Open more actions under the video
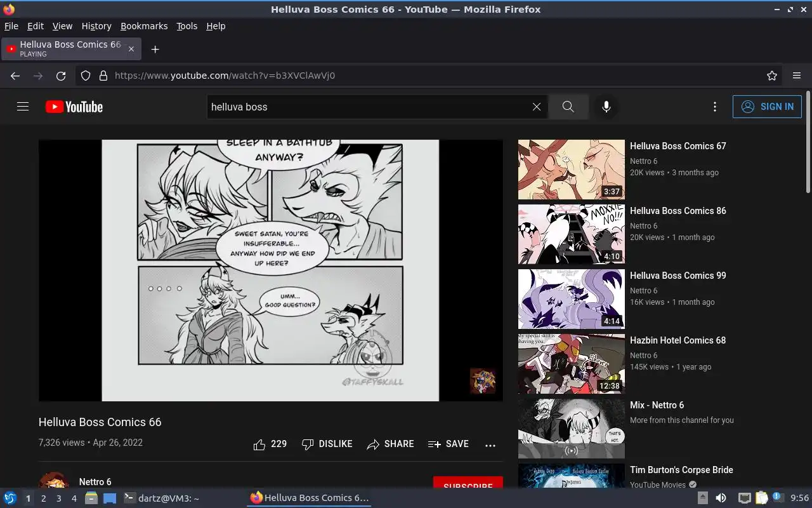812x508 pixels. [x=490, y=445]
